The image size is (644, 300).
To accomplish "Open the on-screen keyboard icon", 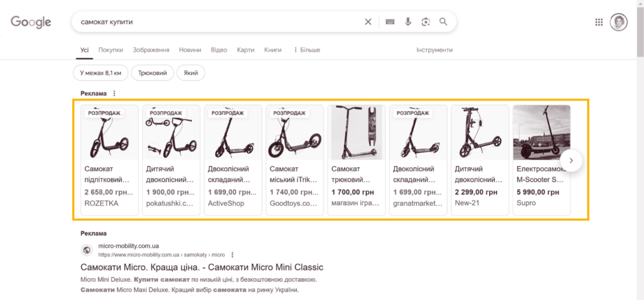I will tap(390, 22).
